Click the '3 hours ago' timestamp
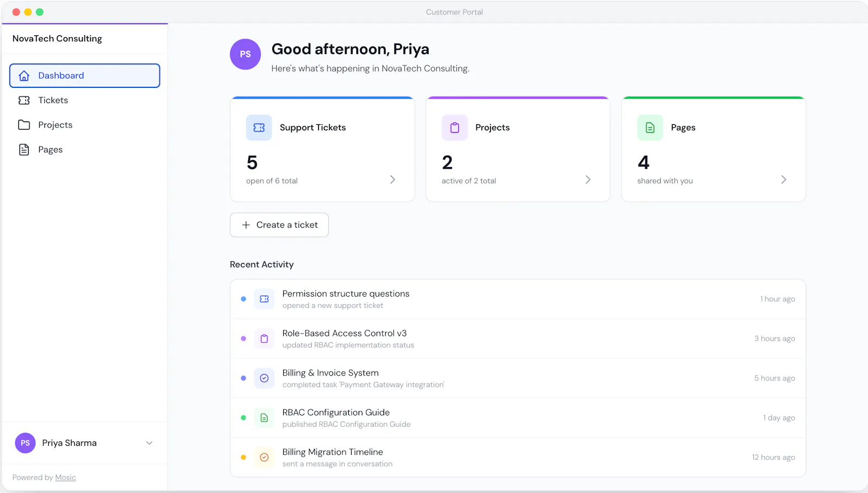 pyautogui.click(x=775, y=339)
